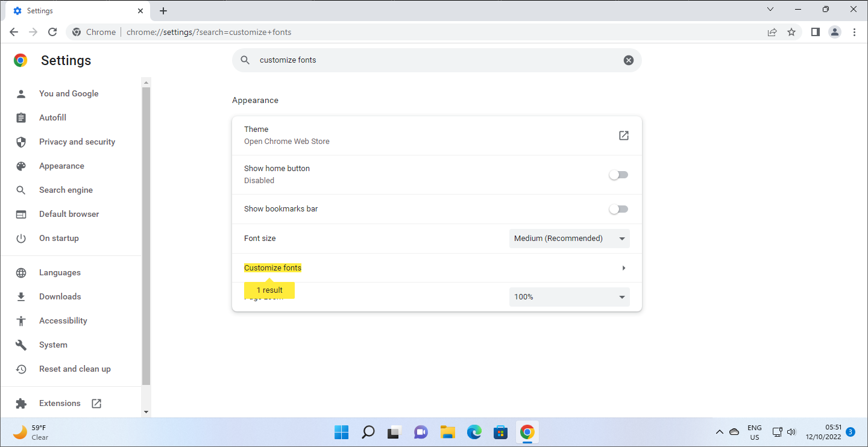Select the Autofill sidebar icon

21,117
